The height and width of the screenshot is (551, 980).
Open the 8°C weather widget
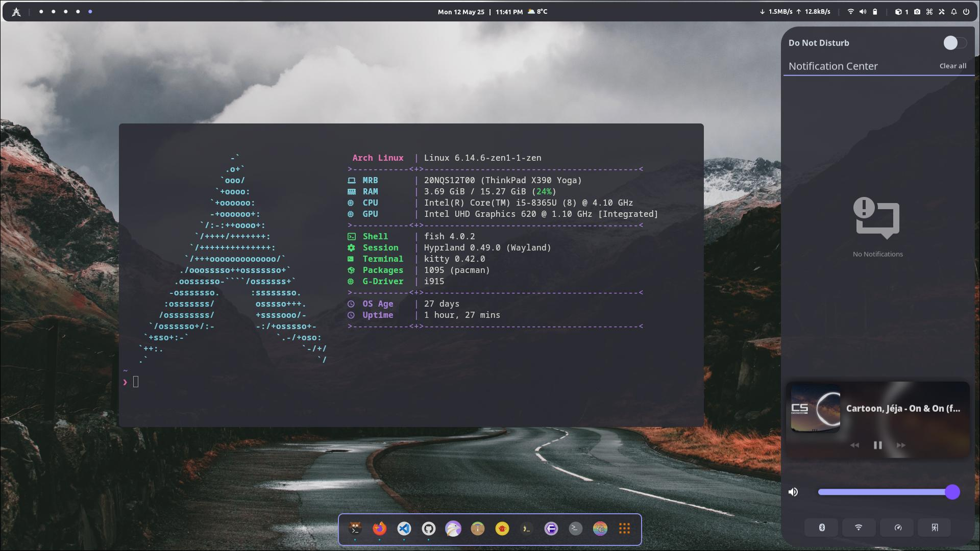[x=537, y=11]
